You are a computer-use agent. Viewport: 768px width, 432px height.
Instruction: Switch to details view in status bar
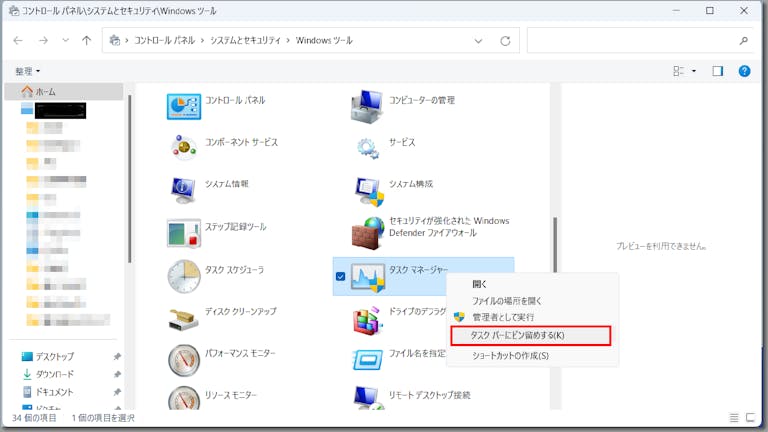(734, 418)
